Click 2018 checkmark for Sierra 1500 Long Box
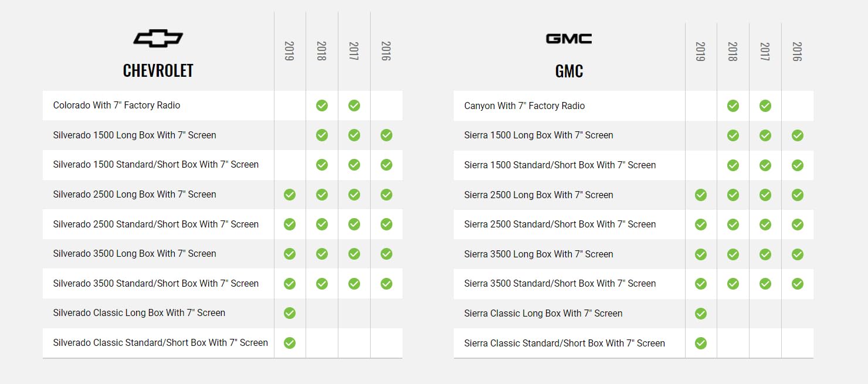 coord(733,135)
